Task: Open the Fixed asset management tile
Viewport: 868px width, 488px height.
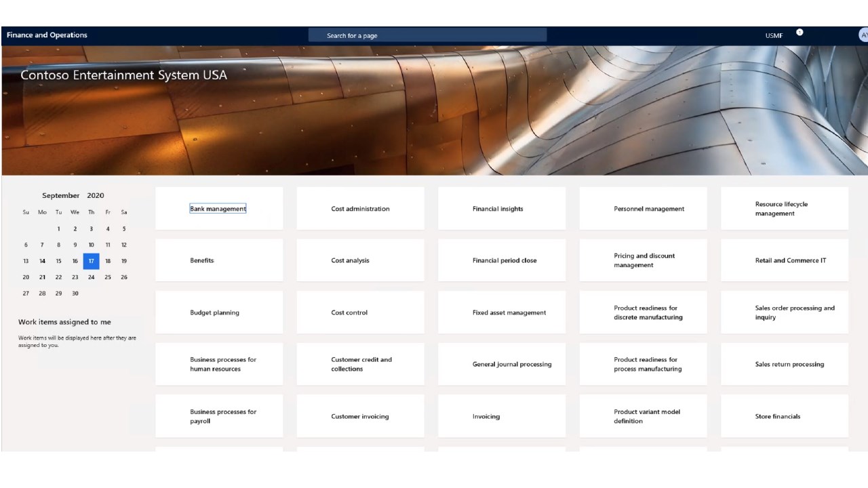Action: click(502, 312)
